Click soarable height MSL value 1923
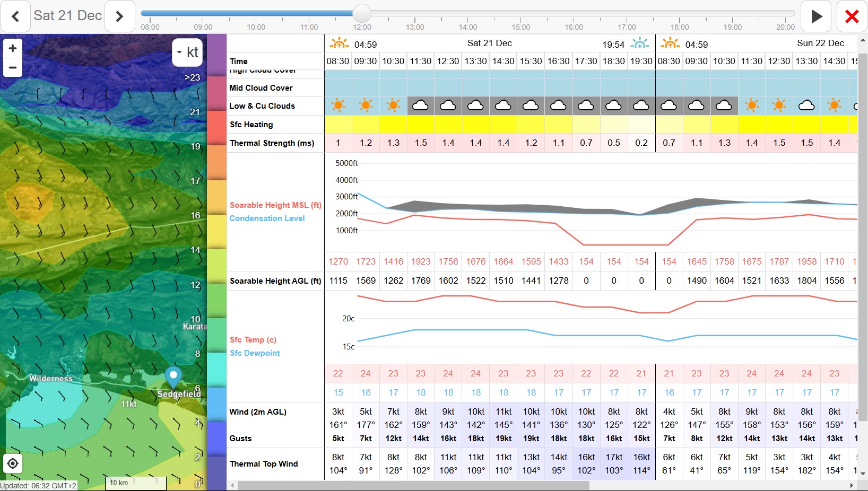Image resolution: width=868 pixels, height=491 pixels. (x=421, y=261)
